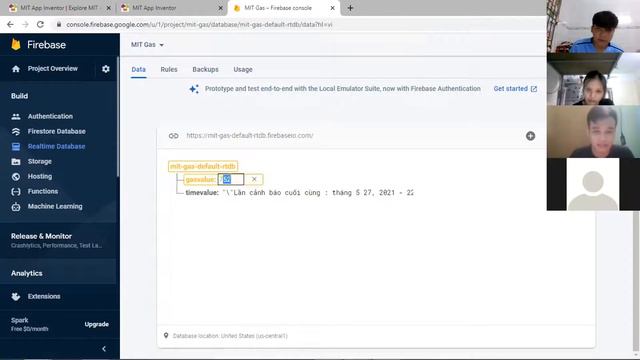Open Authentication in the sidebar
The image size is (640, 360).
point(50,117)
